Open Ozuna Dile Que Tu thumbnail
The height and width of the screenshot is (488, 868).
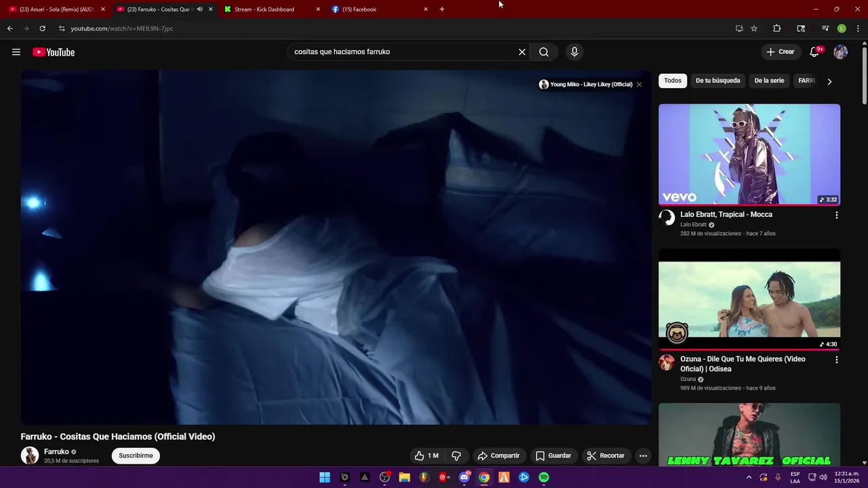(749, 299)
